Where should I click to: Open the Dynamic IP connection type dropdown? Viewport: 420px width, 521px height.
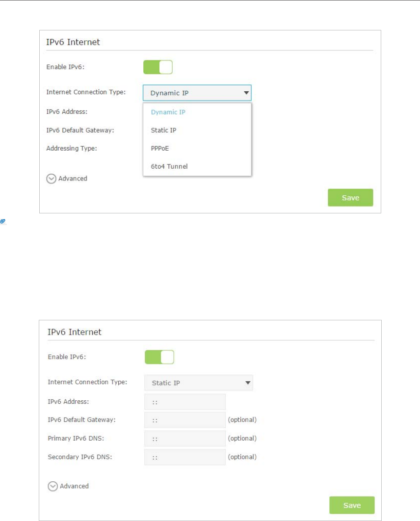[197, 93]
